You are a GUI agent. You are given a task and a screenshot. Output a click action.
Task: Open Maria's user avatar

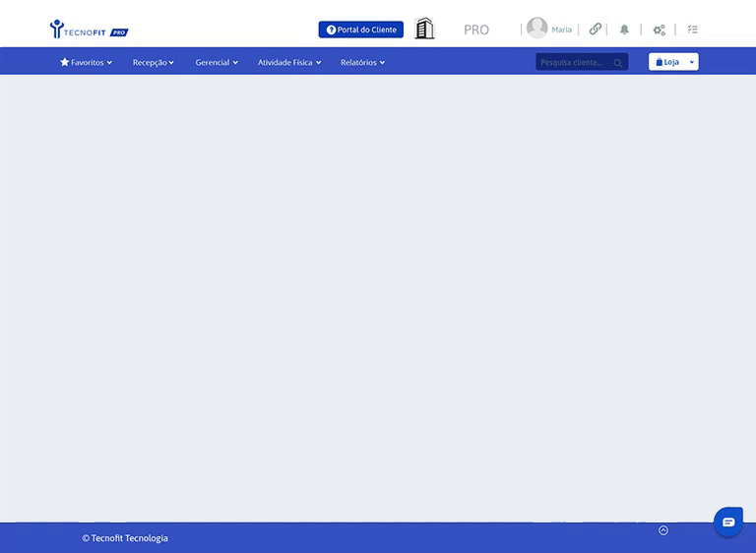pos(536,28)
